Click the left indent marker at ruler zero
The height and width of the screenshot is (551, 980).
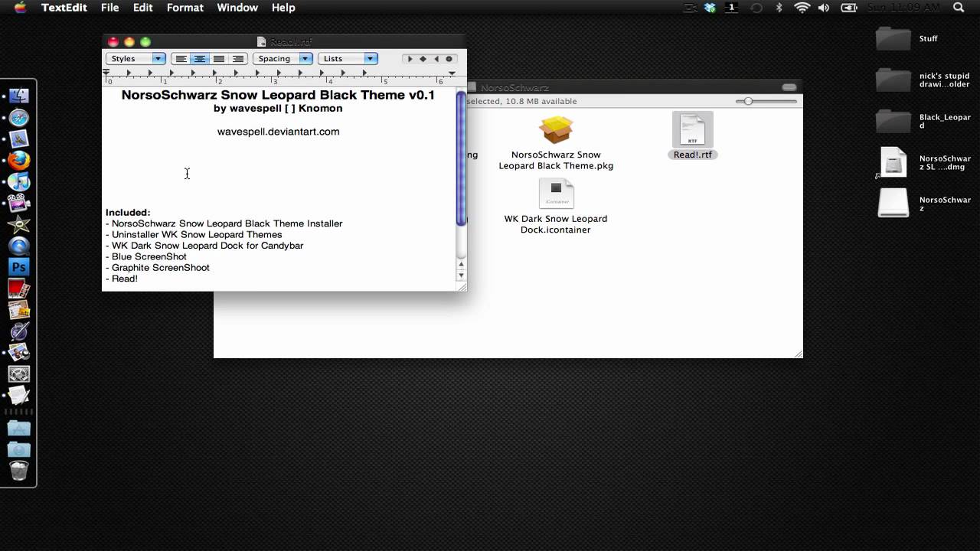point(106,73)
